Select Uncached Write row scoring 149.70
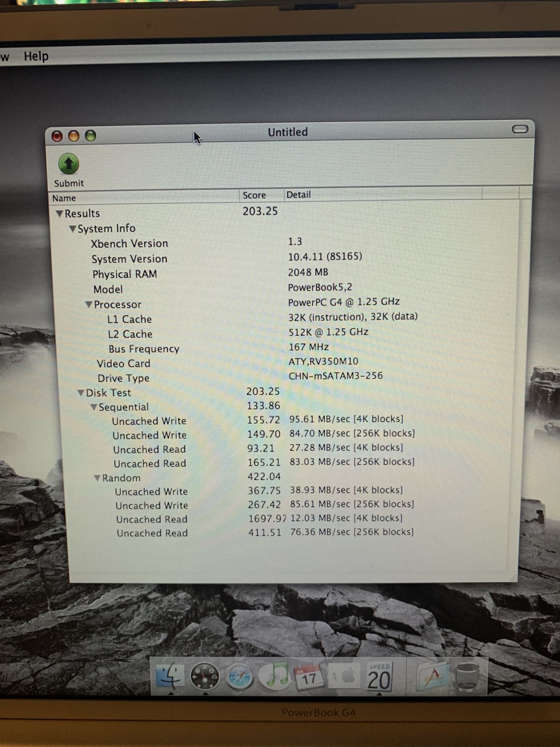560x747 pixels. pyautogui.click(x=287, y=435)
